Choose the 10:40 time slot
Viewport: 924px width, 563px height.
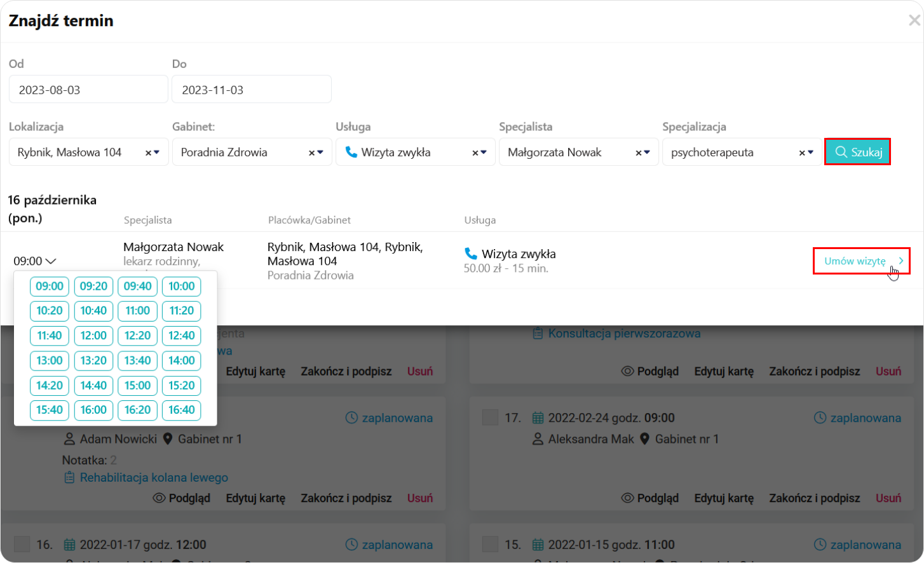93,311
